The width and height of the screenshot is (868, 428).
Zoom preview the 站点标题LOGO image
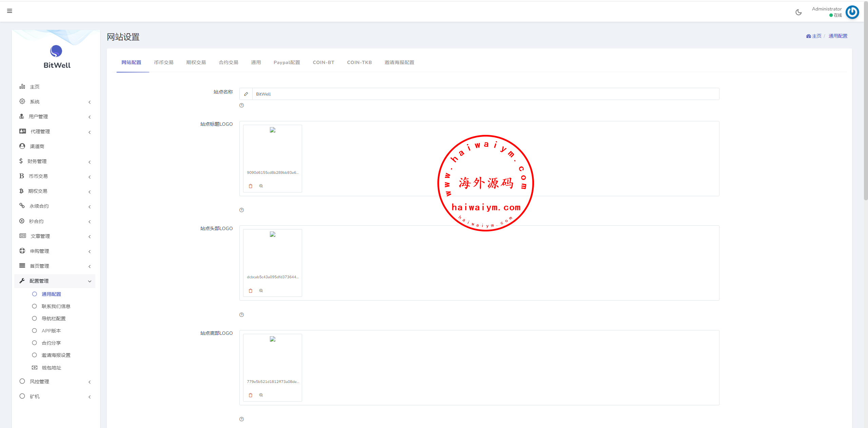click(261, 186)
